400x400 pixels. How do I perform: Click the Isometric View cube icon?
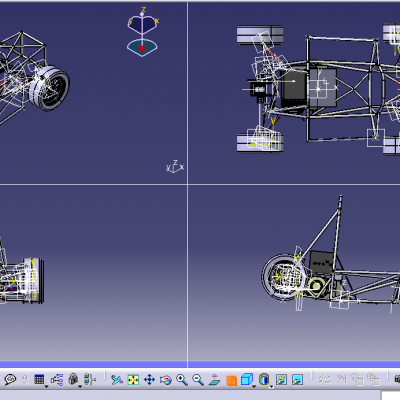click(x=247, y=379)
